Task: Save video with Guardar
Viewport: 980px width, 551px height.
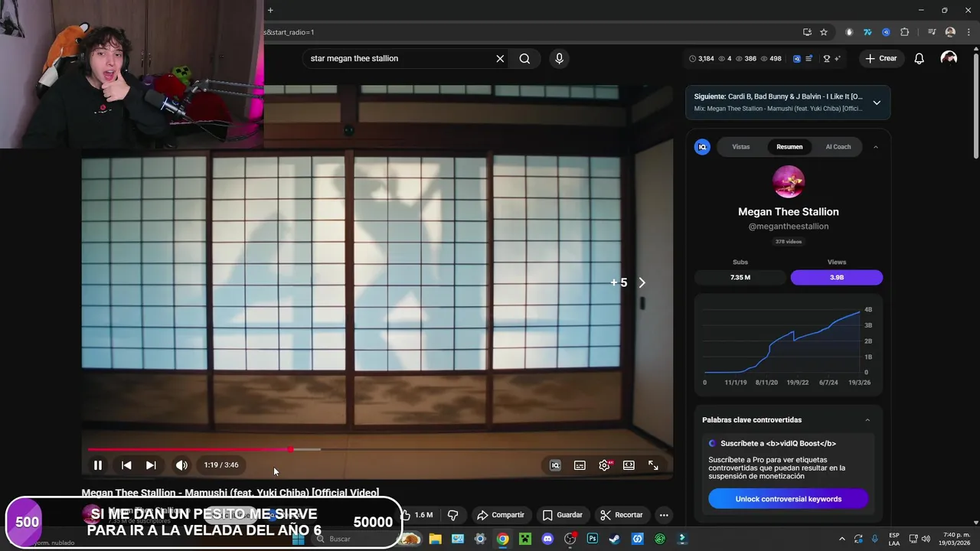Action: tap(563, 515)
